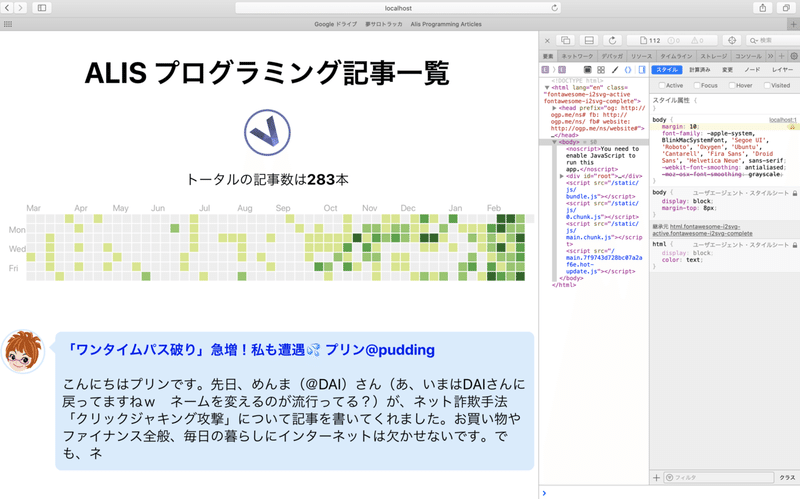Switch to the タイムライン tab
800x499 pixels.
(676, 56)
